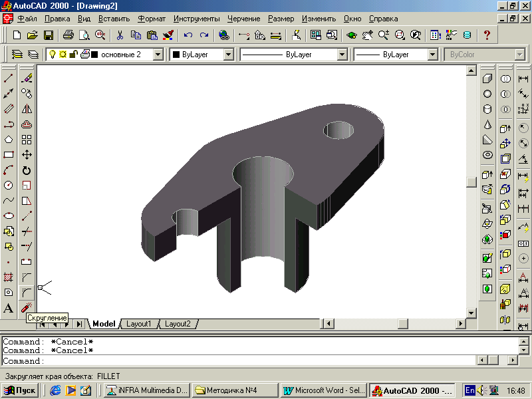The height and width of the screenshot is (399, 532).
Task: Click the Redo arrow icon
Action: 204,35
